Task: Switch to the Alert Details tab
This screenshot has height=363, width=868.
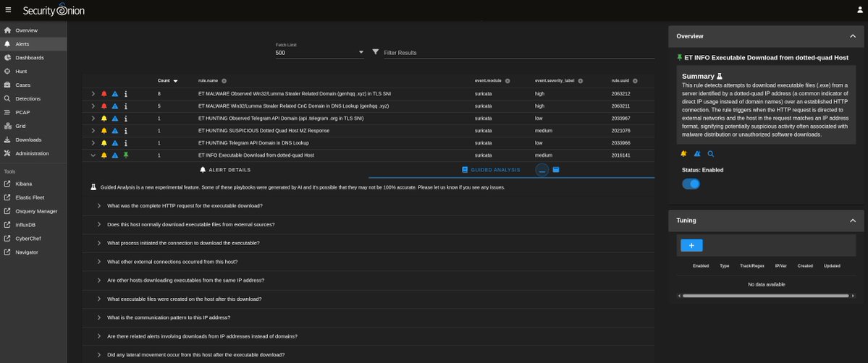Action: 225,170
